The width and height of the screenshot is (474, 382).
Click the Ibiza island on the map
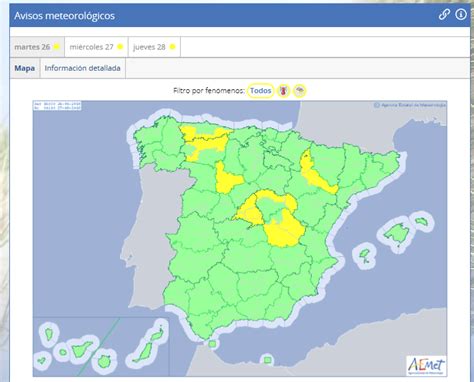point(364,254)
